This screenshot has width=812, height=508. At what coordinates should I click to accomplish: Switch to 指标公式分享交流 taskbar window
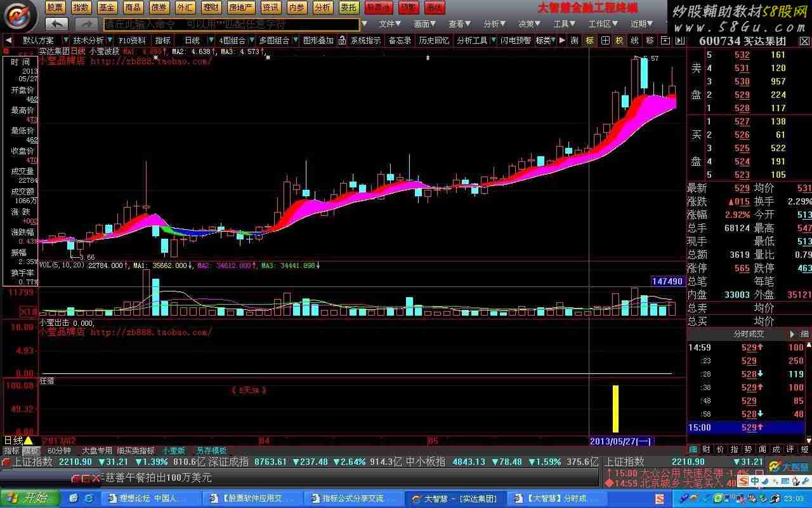pyautogui.click(x=354, y=498)
